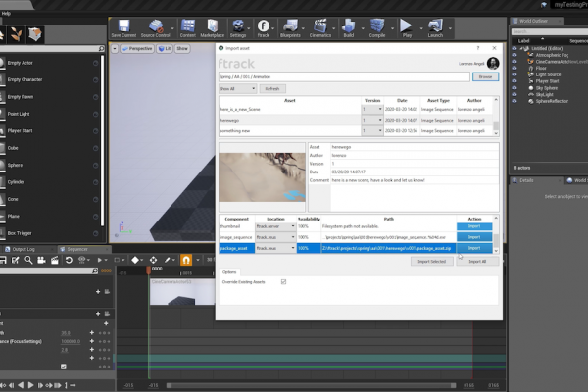Click the Import Selected button

431,261
